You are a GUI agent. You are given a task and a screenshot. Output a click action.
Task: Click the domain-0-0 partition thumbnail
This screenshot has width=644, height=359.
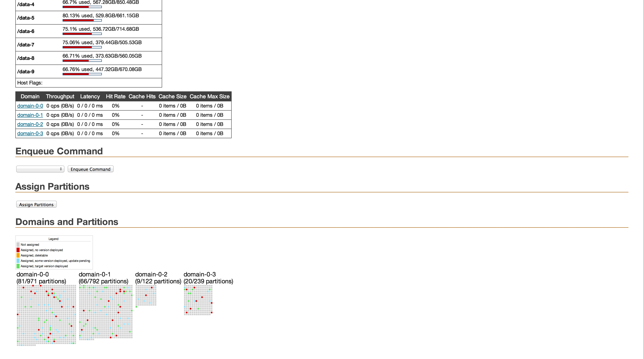point(46,316)
